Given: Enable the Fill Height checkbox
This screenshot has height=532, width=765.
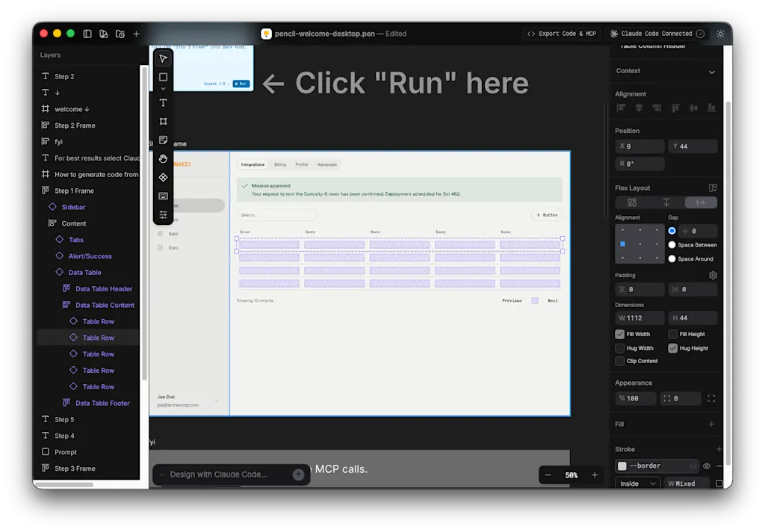Looking at the screenshot, I should coord(672,334).
